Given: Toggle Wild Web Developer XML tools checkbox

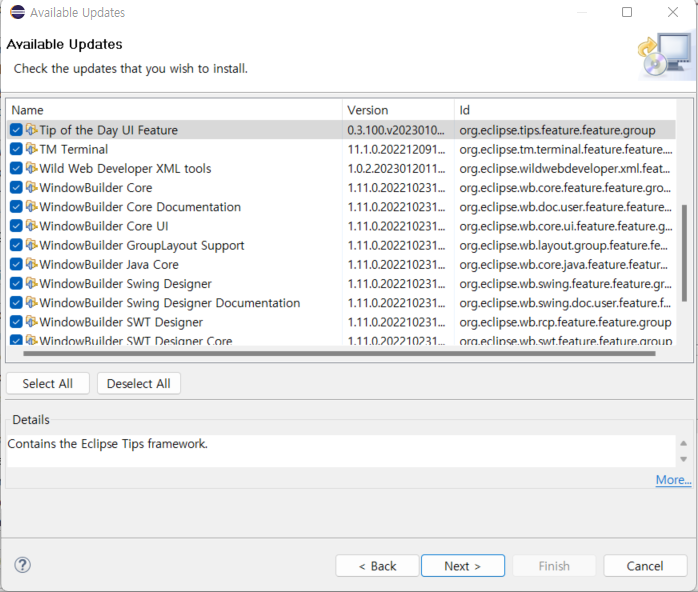Looking at the screenshot, I should [x=16, y=168].
